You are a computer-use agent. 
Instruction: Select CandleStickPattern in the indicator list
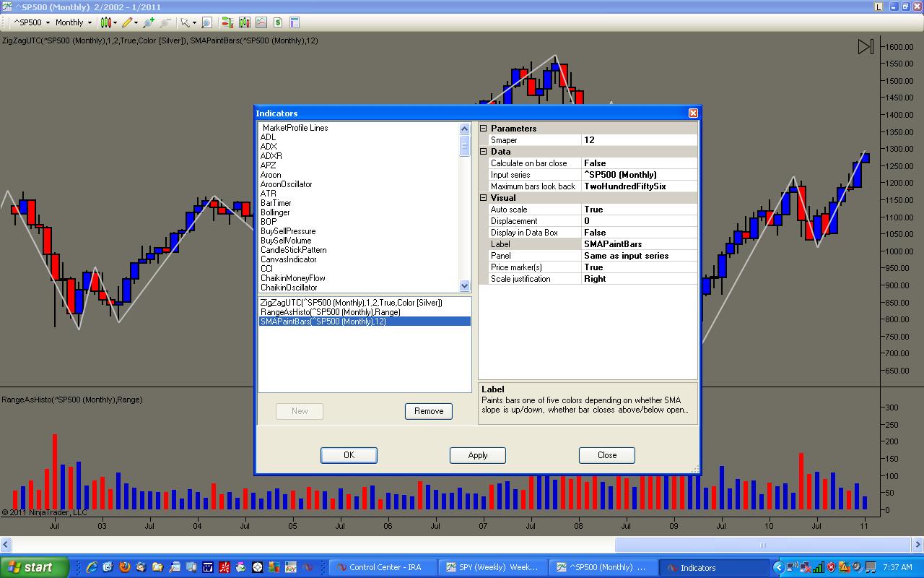tap(293, 250)
